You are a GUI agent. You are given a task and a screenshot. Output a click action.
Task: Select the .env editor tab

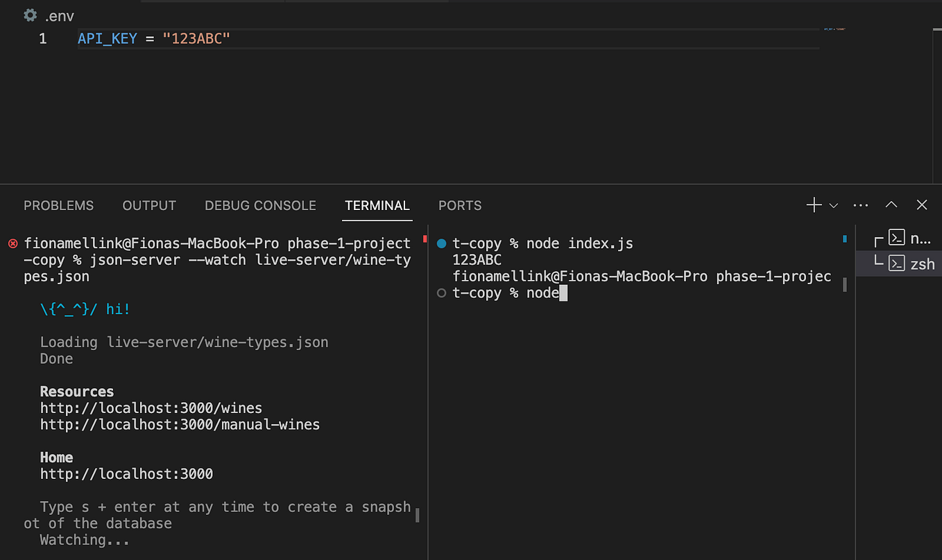(59, 15)
